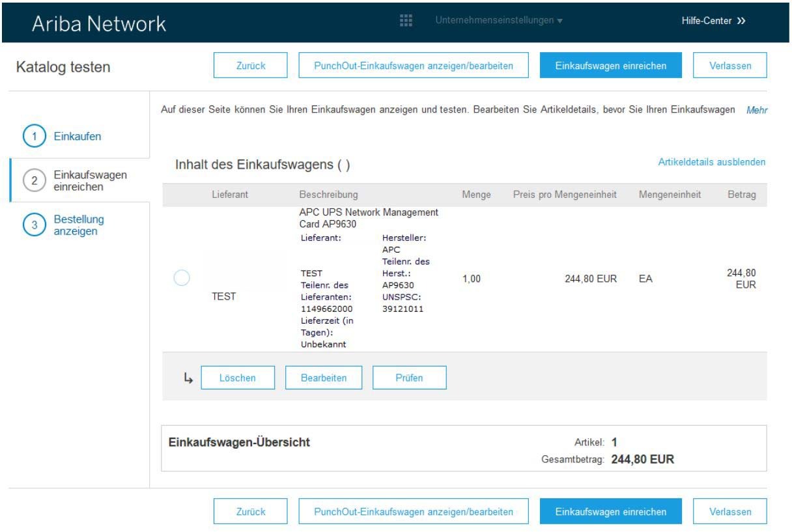This screenshot has height=532, width=792.
Task: Hide item details via Artikeldetails ausblenden
Action: tap(712, 162)
